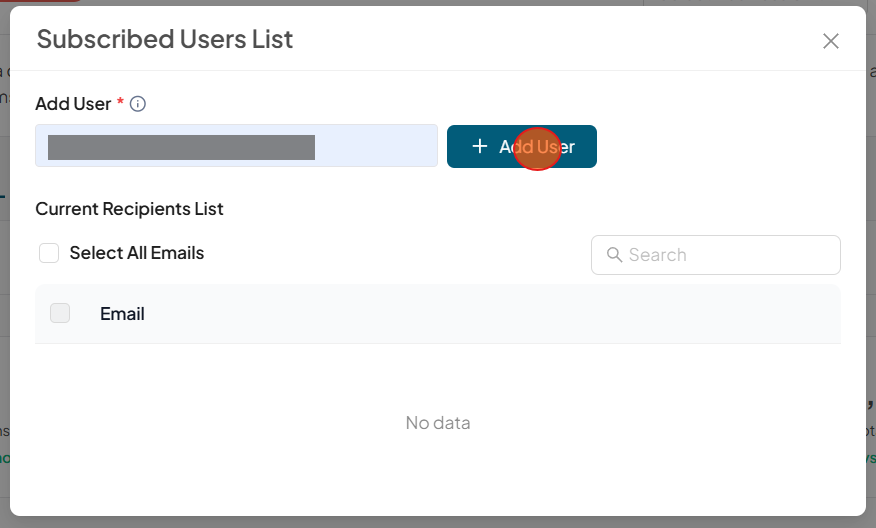
Task: Click the dimmed backdrop below the dialog
Action: [x=438, y=522]
